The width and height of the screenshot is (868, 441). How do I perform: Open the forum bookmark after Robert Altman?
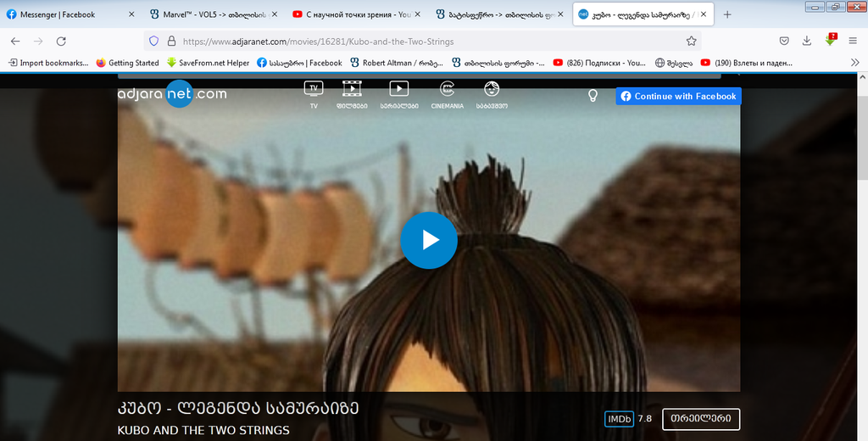pos(498,63)
